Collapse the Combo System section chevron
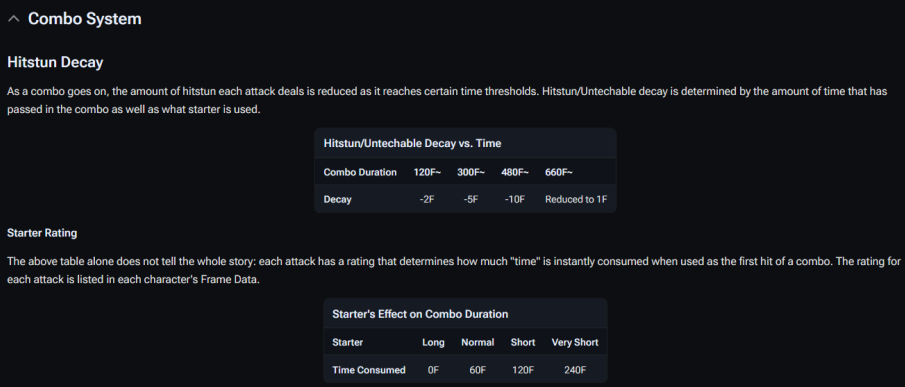The width and height of the screenshot is (905, 387). 13,19
